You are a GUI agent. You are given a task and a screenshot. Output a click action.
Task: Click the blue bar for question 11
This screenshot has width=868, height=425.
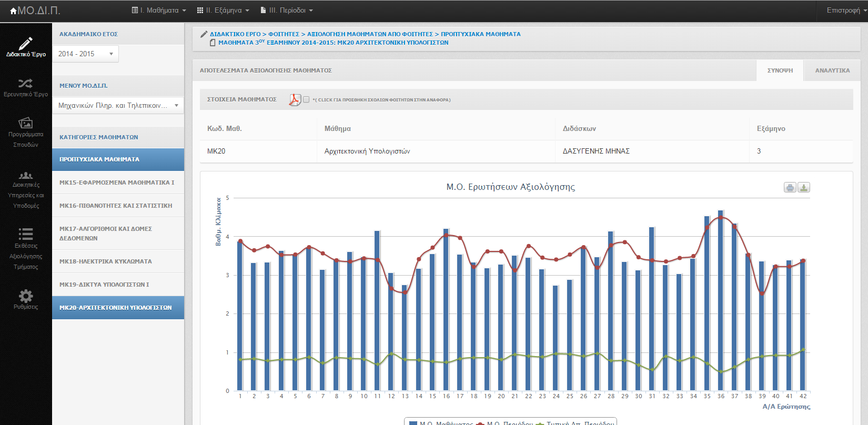(x=377, y=311)
